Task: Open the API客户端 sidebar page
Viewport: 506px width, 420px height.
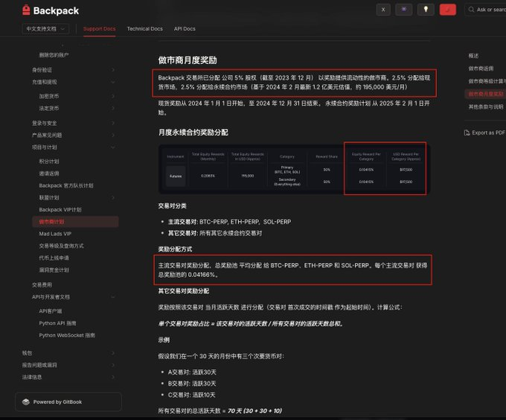Action: (51, 311)
